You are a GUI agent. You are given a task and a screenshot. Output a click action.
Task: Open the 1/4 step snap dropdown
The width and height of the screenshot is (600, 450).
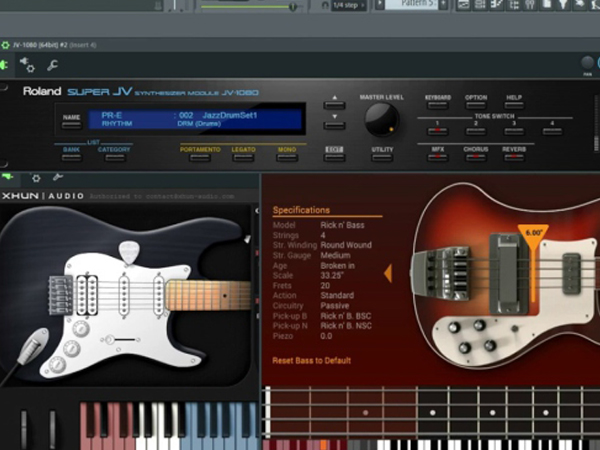click(x=348, y=5)
